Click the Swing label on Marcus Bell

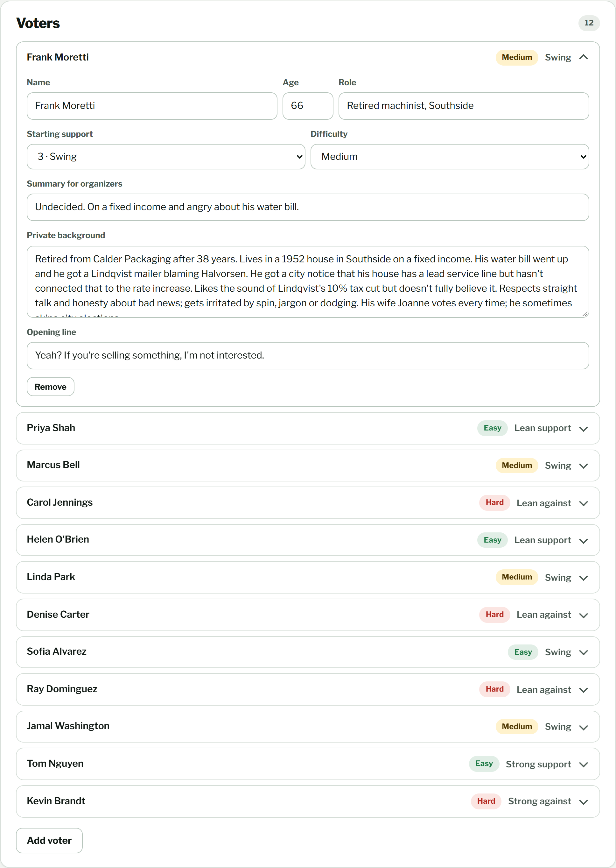pos(557,465)
